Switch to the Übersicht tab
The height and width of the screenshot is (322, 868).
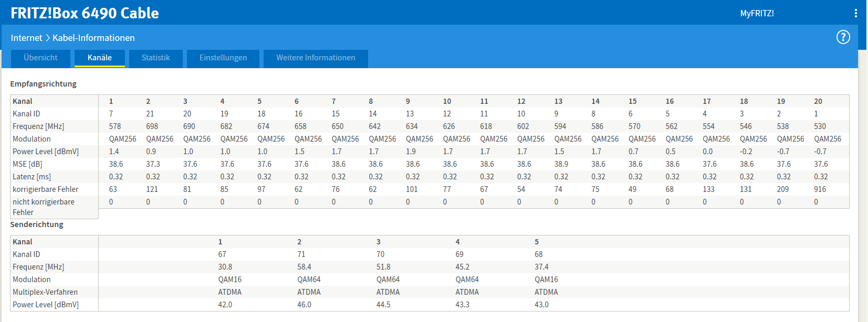40,58
